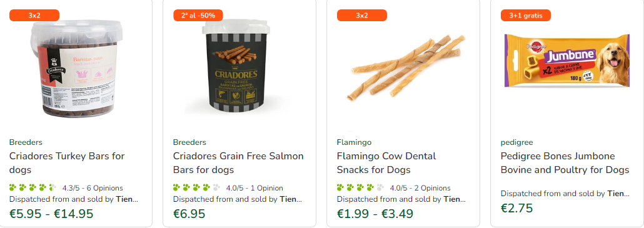The height and width of the screenshot is (228, 644).
Task: Click the pedigree brand link
Action: tap(516, 142)
